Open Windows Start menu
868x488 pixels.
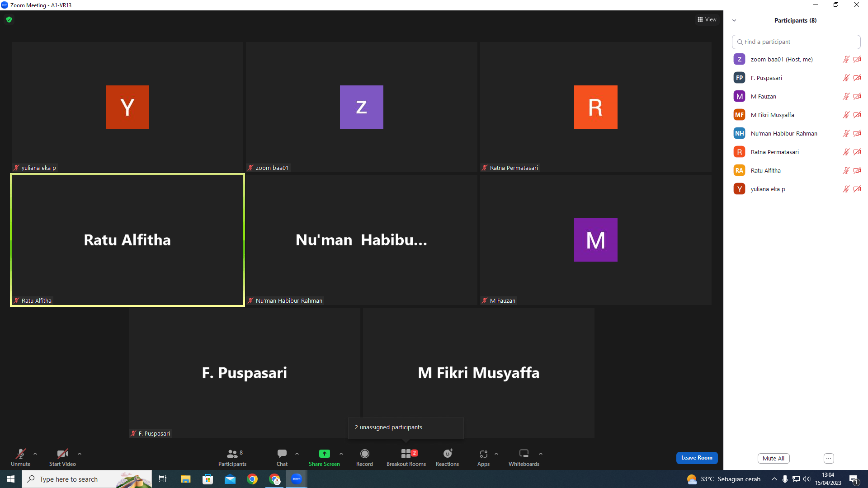tap(11, 479)
